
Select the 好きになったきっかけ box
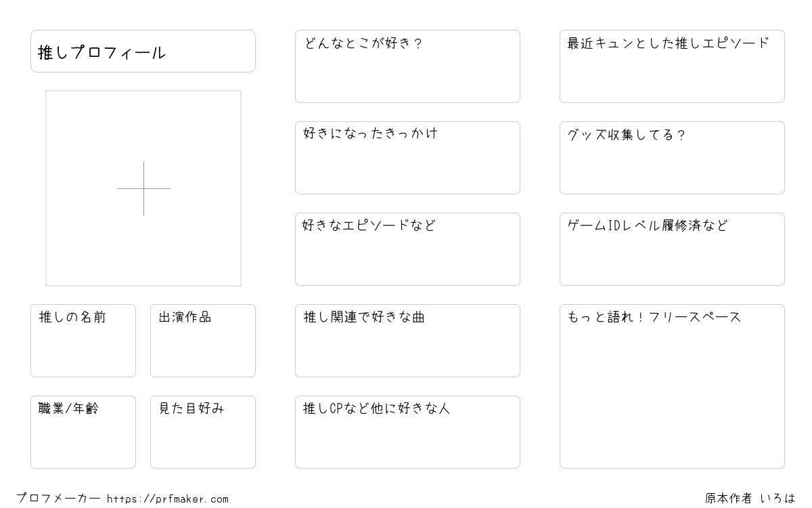coord(407,158)
